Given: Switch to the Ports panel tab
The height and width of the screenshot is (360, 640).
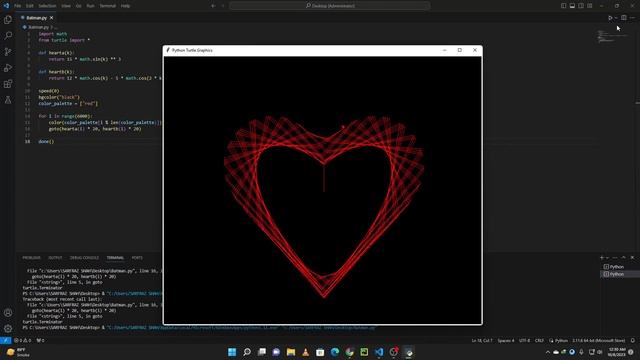Looking at the screenshot, I should click(x=137, y=258).
